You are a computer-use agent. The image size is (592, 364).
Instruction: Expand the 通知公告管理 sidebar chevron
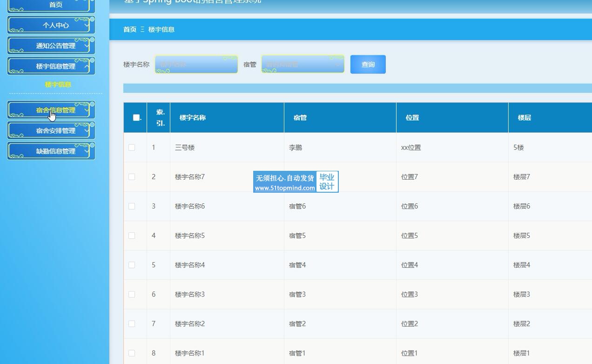(87, 46)
